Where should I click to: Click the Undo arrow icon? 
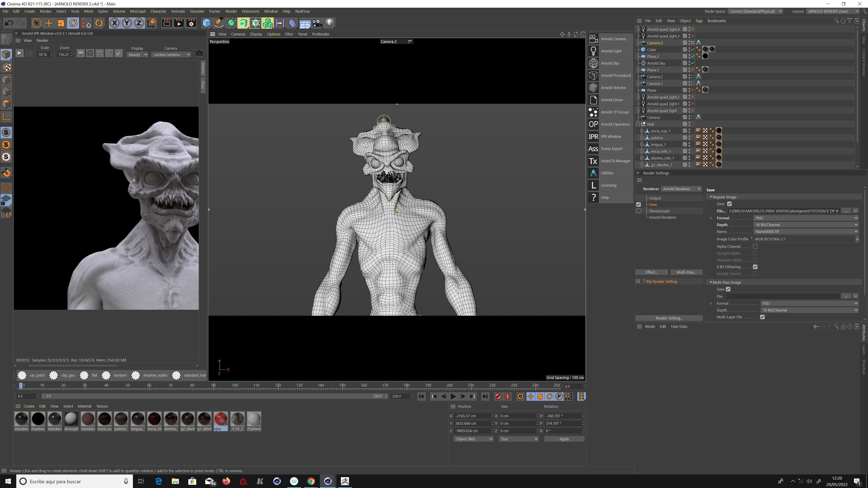[9, 23]
